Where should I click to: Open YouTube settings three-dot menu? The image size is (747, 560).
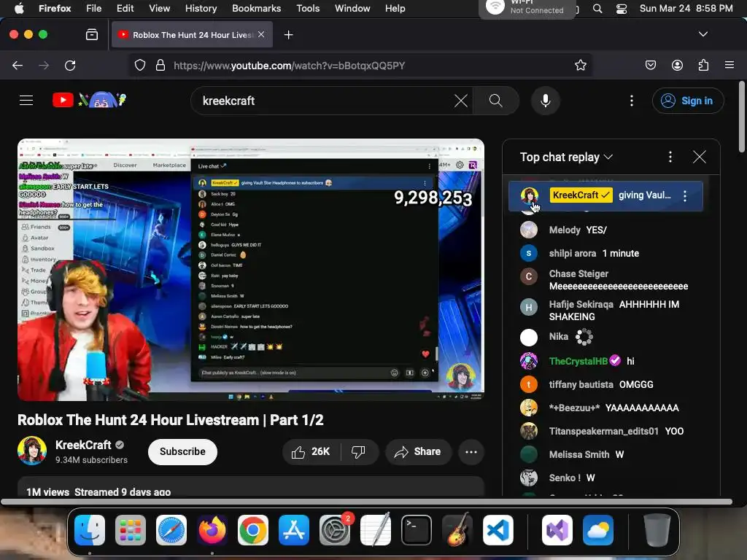point(632,101)
